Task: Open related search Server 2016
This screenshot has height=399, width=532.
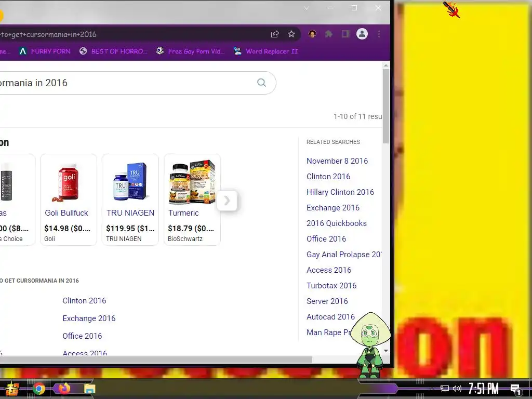Action: click(327, 301)
